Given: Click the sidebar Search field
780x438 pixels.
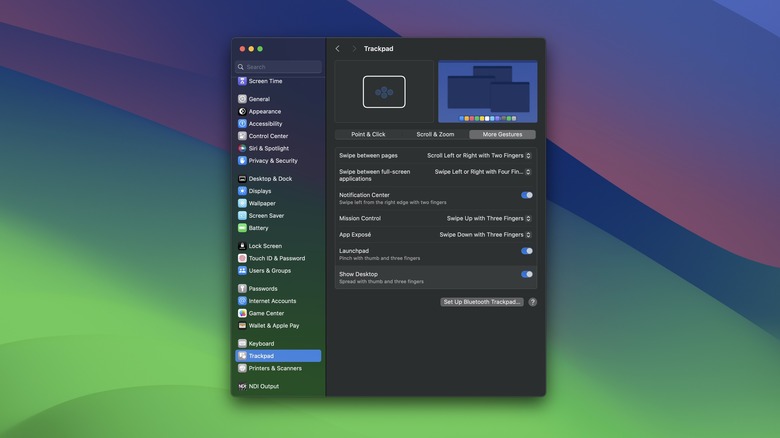Looking at the screenshot, I should (x=280, y=67).
